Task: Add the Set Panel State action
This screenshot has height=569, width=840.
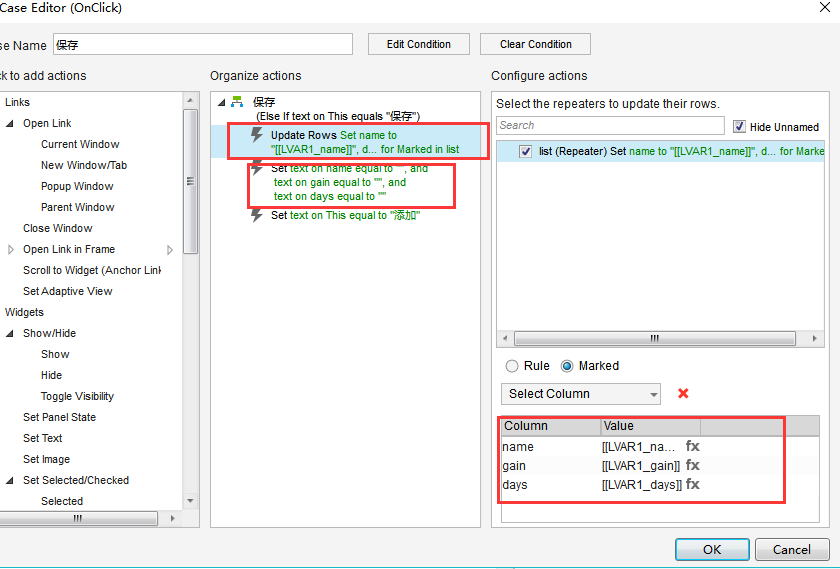Action: tap(59, 417)
